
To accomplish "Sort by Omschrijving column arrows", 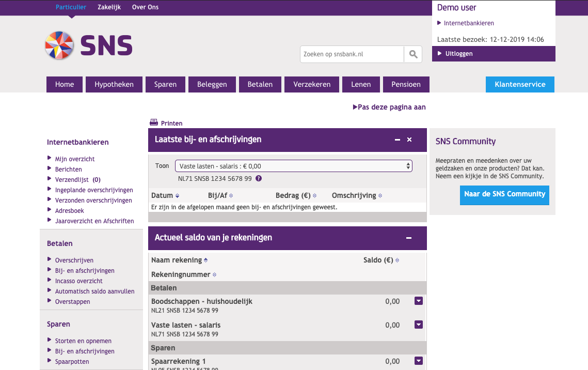I will pyautogui.click(x=380, y=195).
